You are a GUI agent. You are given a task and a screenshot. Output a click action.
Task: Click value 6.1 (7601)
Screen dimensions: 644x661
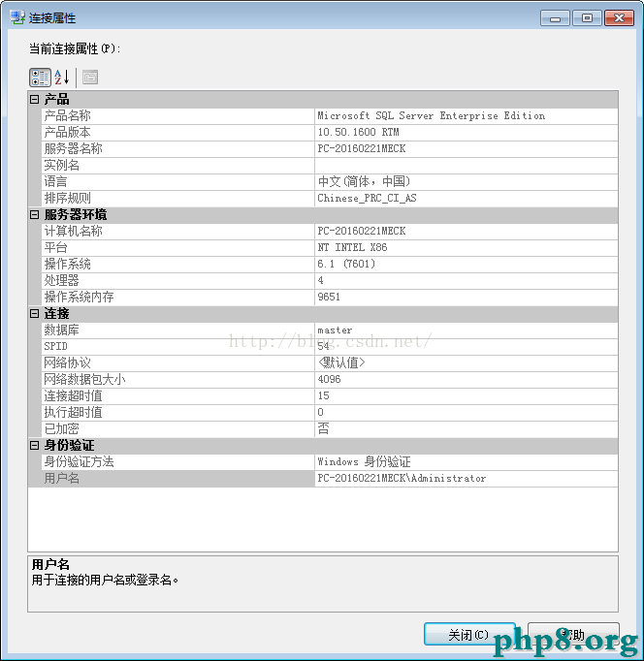[346, 264]
